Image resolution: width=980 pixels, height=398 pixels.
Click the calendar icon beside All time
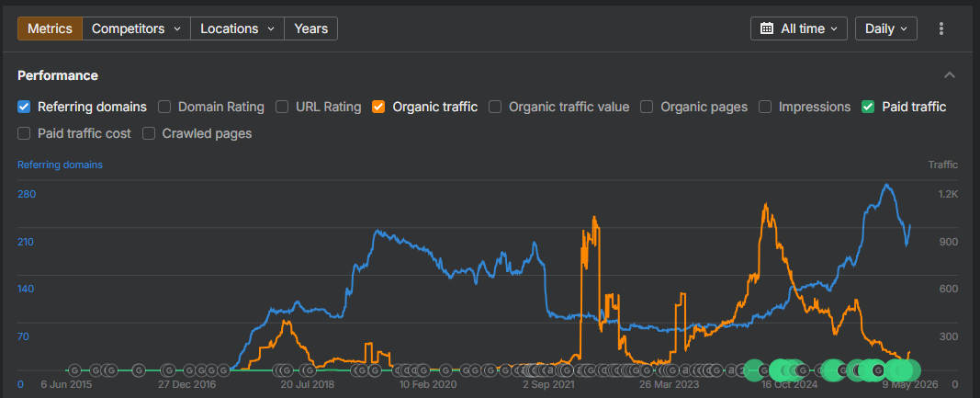pos(766,28)
